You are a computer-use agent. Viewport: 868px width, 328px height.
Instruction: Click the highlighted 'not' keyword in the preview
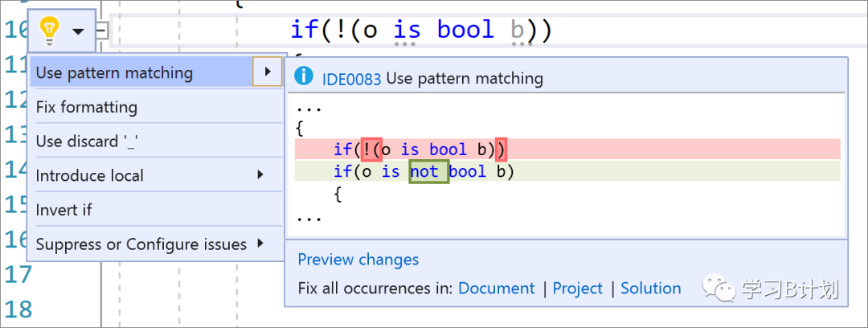coord(428,172)
